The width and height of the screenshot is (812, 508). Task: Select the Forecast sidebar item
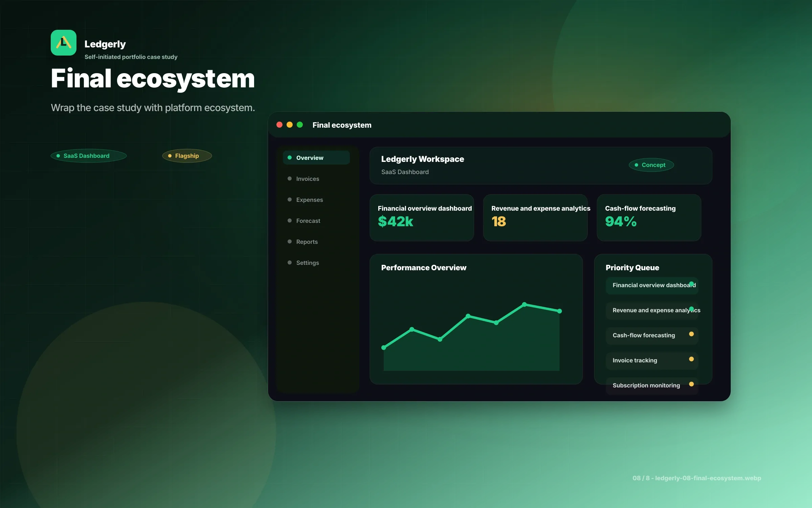pyautogui.click(x=316, y=221)
